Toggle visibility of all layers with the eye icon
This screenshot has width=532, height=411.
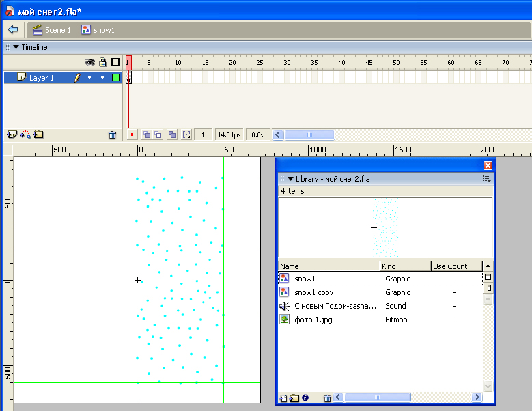point(89,62)
